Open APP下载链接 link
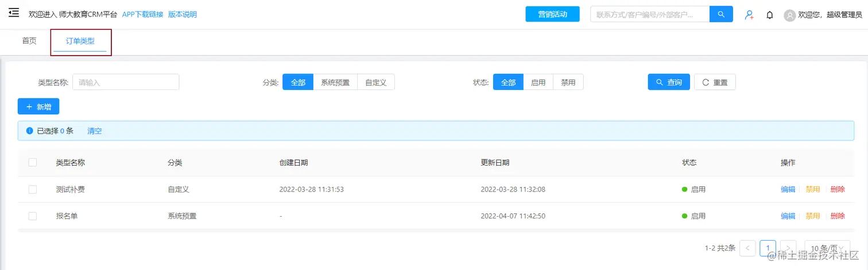The image size is (868, 270). coord(143,14)
